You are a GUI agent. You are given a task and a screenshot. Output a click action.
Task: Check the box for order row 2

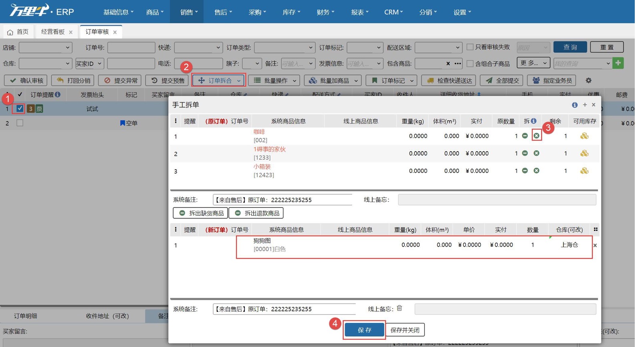[x=20, y=123]
